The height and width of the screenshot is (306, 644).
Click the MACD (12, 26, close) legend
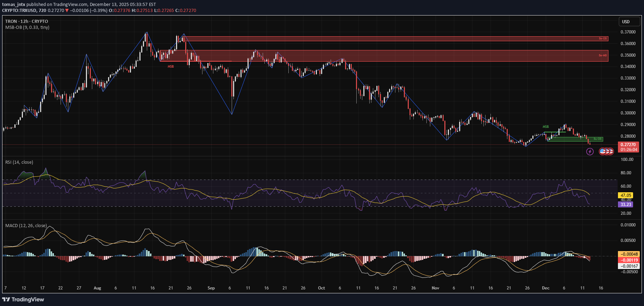[x=26, y=226]
